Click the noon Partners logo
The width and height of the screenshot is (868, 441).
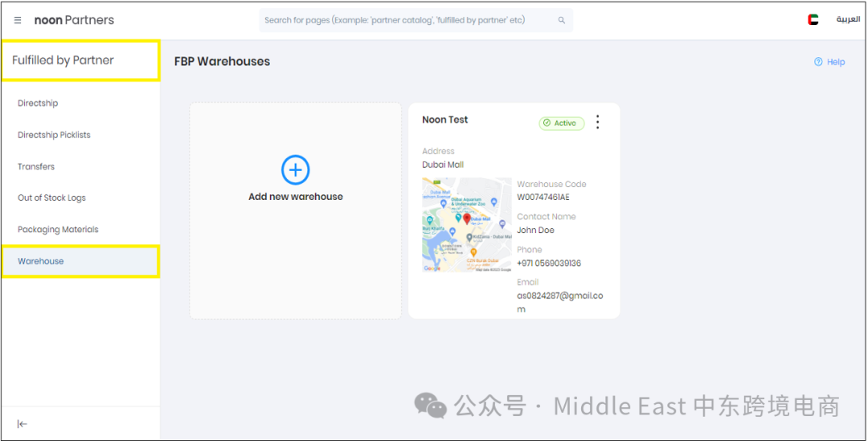tap(74, 20)
